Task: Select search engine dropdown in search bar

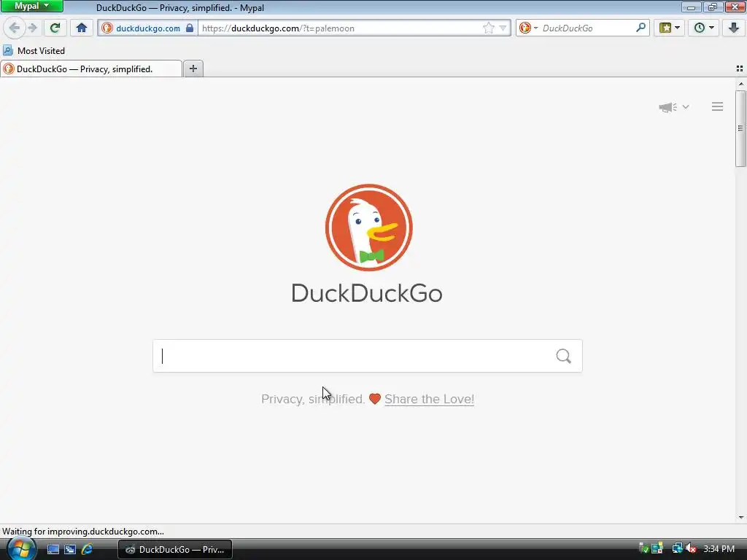Action: coord(528,28)
